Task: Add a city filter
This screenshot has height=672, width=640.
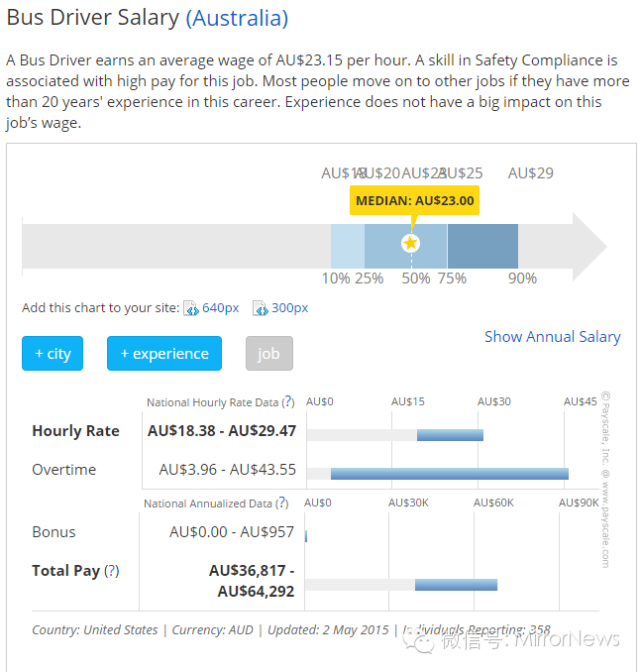Action: [x=53, y=354]
